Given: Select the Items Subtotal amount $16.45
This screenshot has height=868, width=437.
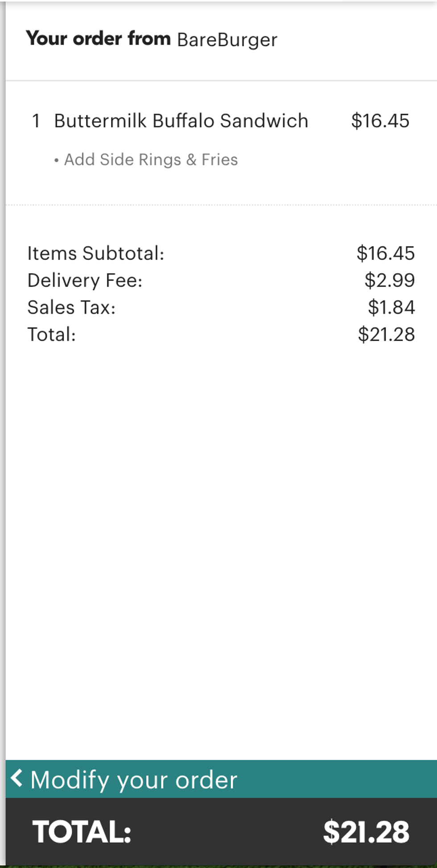Looking at the screenshot, I should pos(386,253).
